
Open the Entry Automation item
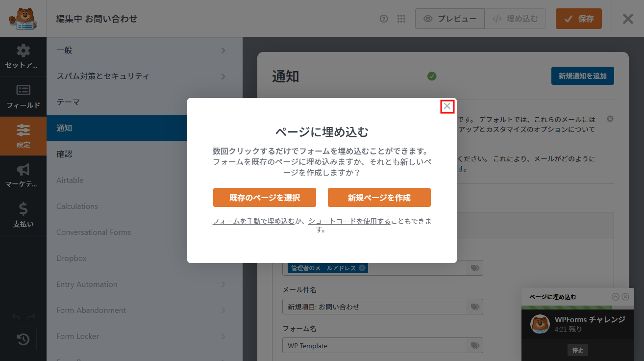click(141, 284)
